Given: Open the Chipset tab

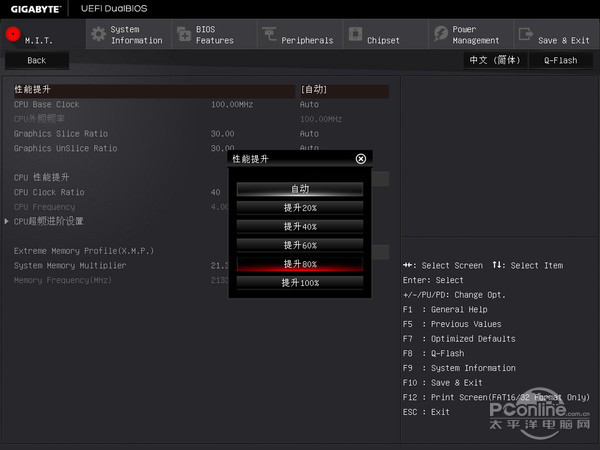Looking at the screenshot, I should tap(385, 34).
